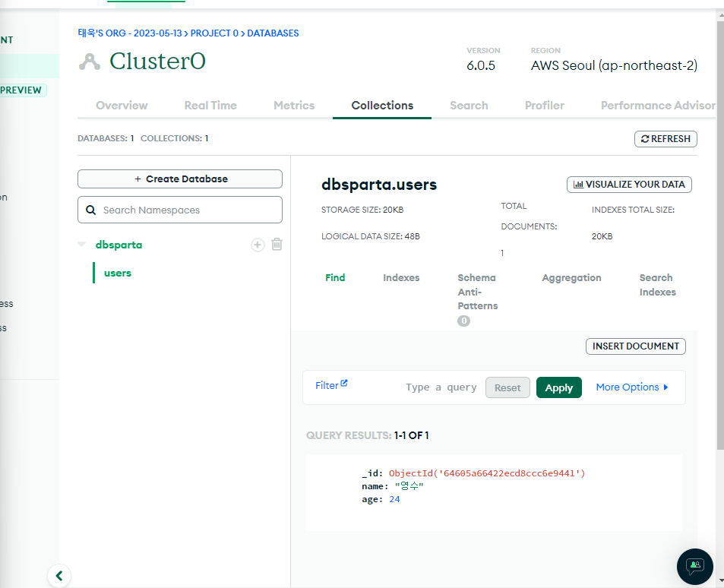Click the Create Database button
The image size is (724, 588).
pos(180,179)
